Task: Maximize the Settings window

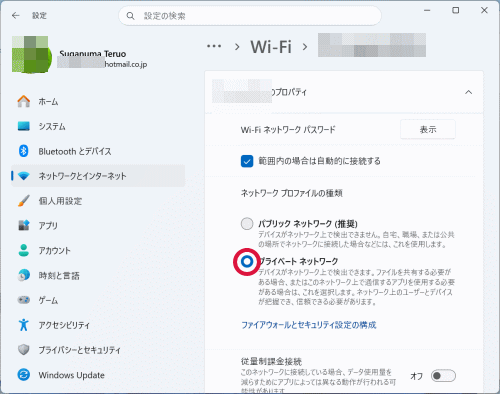Action: pos(456,11)
